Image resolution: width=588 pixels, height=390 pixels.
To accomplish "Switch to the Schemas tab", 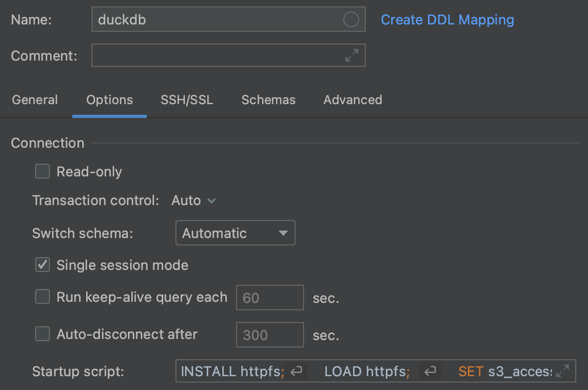I will pyautogui.click(x=268, y=100).
